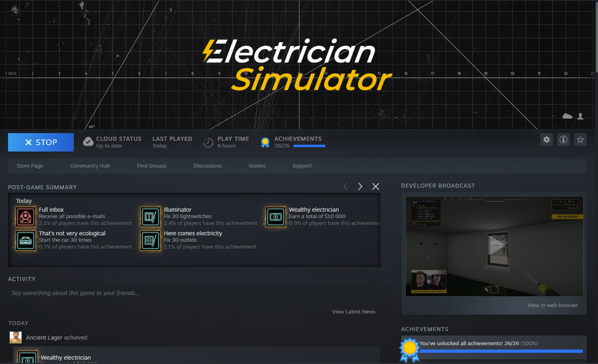
Task: Click the achievements ribbon icon beside 26/26
Action: pyautogui.click(x=265, y=142)
